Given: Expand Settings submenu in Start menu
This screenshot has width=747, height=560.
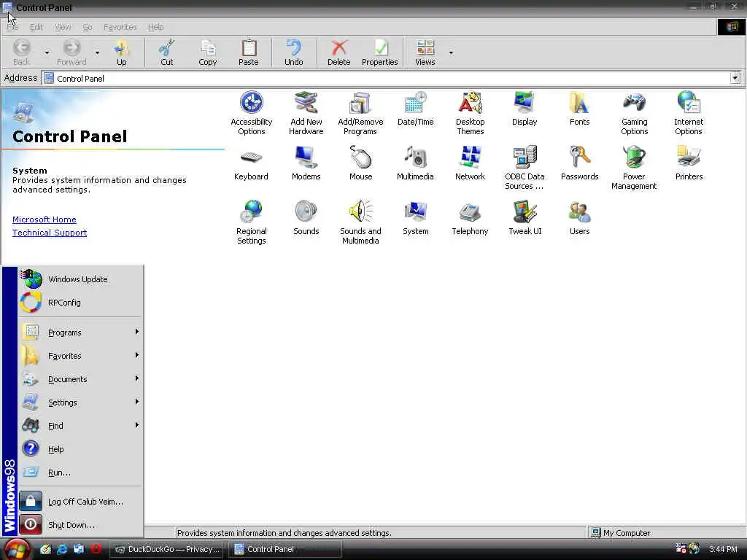Looking at the screenshot, I should 80,402.
